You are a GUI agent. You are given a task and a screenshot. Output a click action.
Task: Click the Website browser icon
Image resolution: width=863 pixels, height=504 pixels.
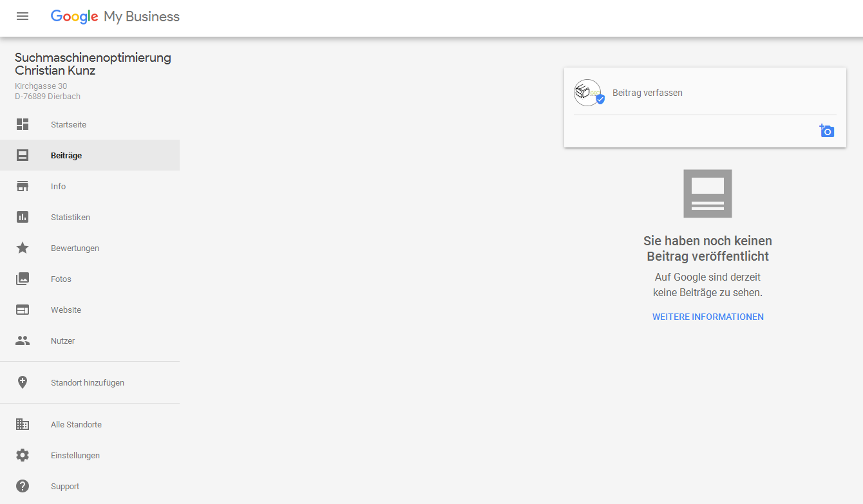[x=23, y=310]
